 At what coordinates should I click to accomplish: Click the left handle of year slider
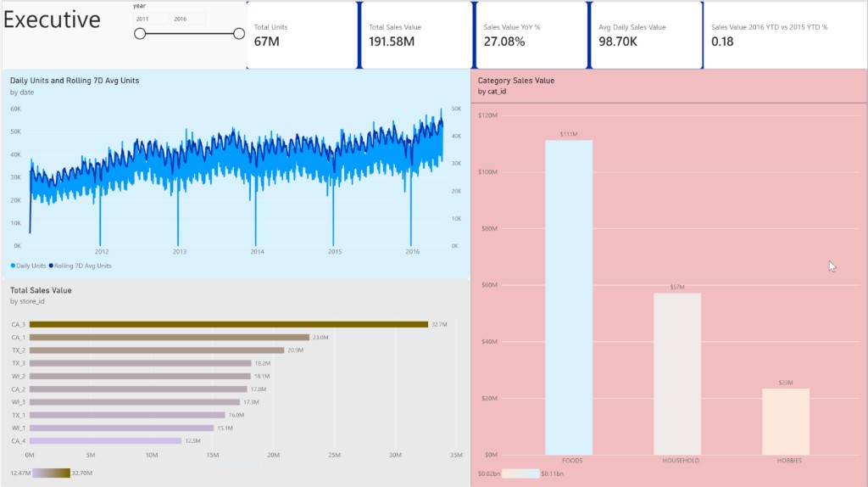click(140, 34)
